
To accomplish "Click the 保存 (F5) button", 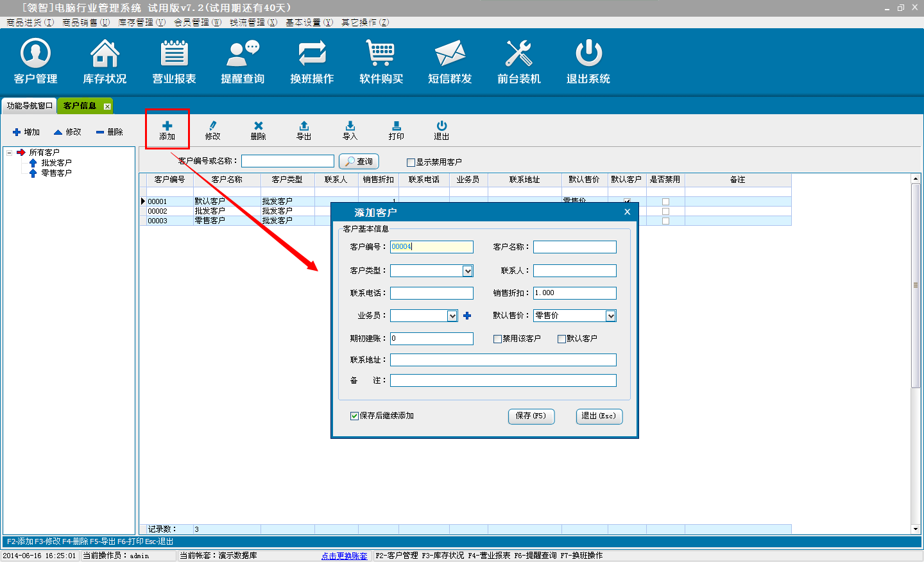I will pyautogui.click(x=531, y=416).
